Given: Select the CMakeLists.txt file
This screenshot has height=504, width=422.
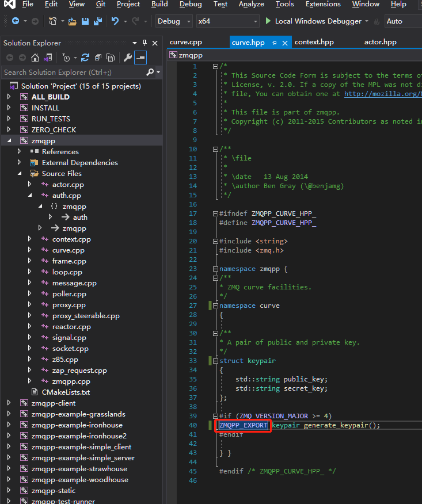Looking at the screenshot, I should pyautogui.click(x=66, y=392).
